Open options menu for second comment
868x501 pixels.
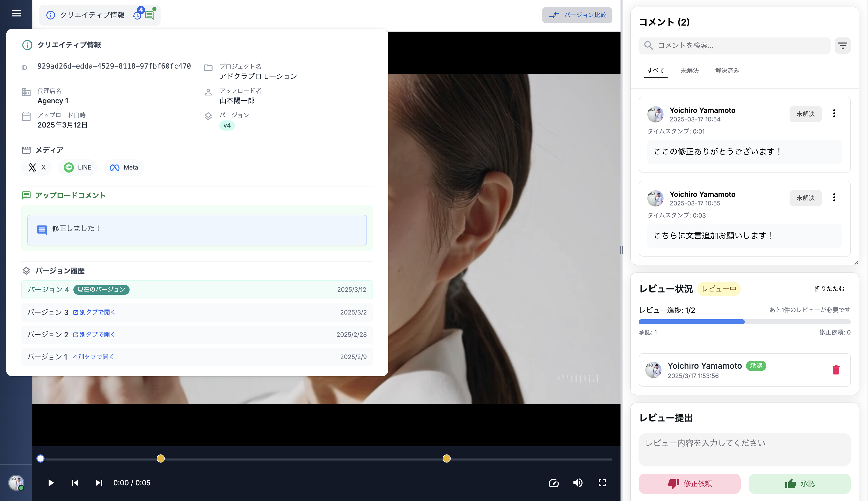pyautogui.click(x=834, y=198)
